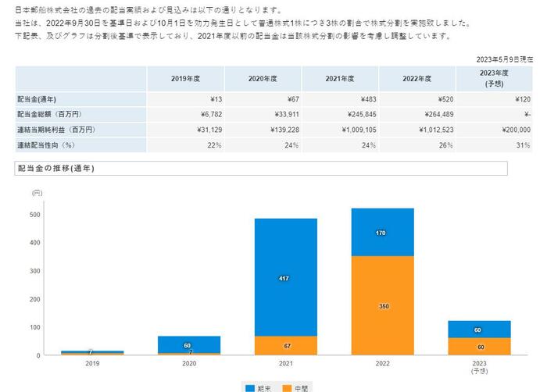547x392 pixels.
Task: Click the orange 350 bar segment for 2022
Action: pyautogui.click(x=382, y=305)
